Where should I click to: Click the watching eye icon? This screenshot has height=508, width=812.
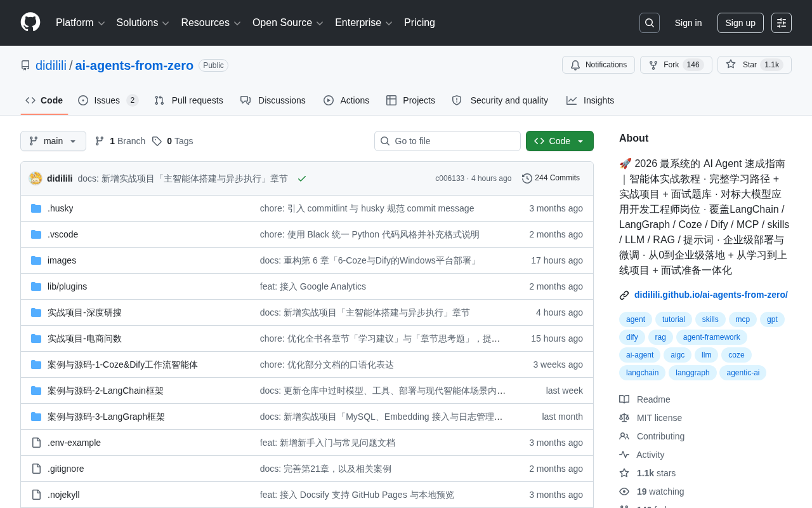click(x=624, y=491)
